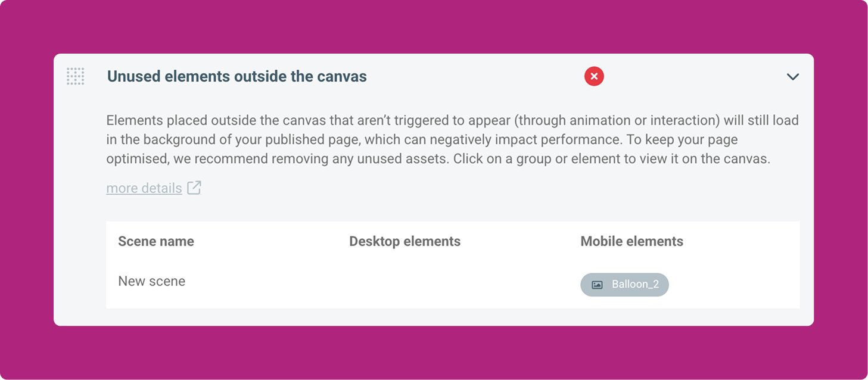Collapse the Unused elements section chevron

pyautogui.click(x=792, y=77)
